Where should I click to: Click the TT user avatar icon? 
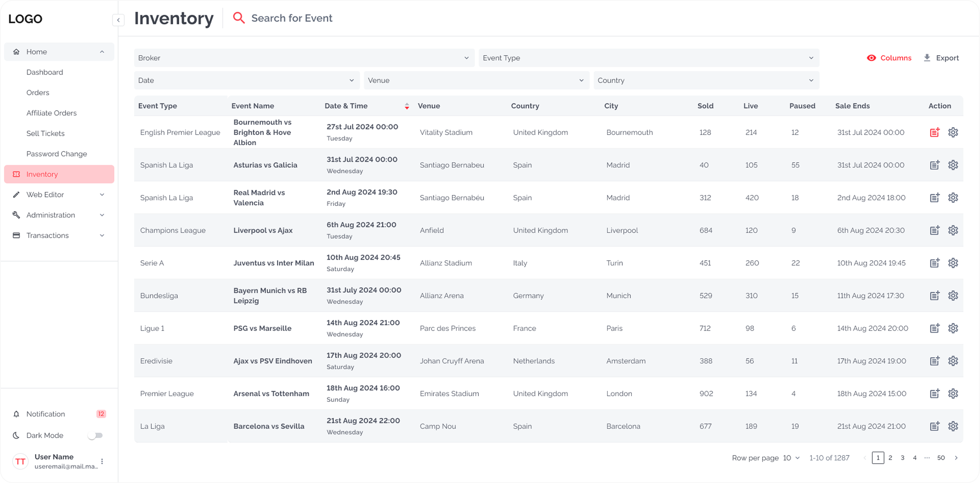[x=20, y=461]
